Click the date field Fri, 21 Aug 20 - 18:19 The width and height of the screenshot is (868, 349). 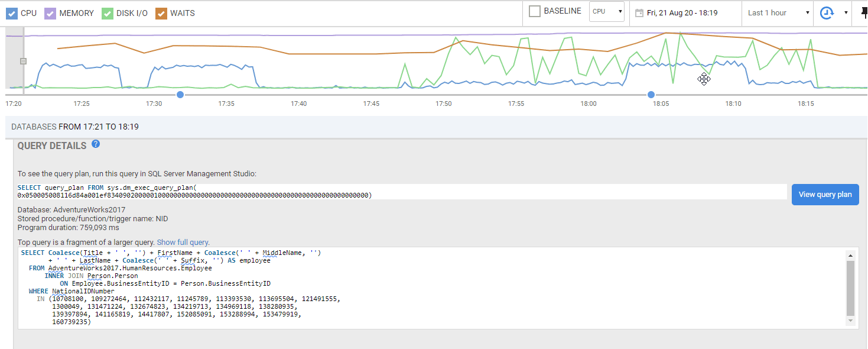(682, 12)
